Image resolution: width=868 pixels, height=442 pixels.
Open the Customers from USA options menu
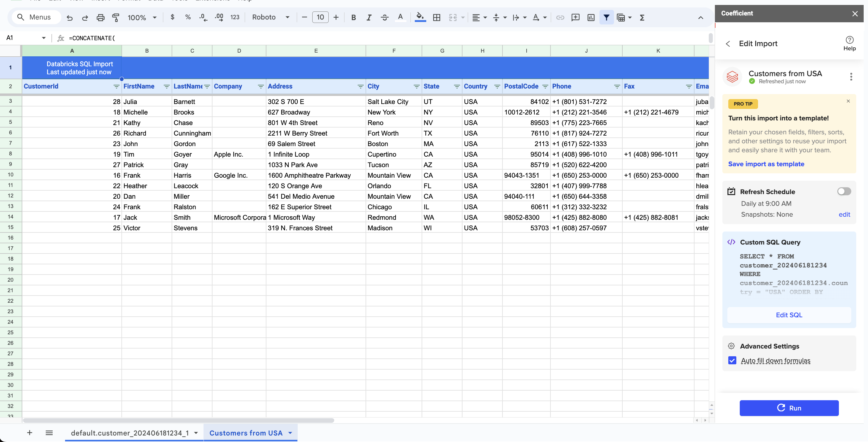click(851, 77)
